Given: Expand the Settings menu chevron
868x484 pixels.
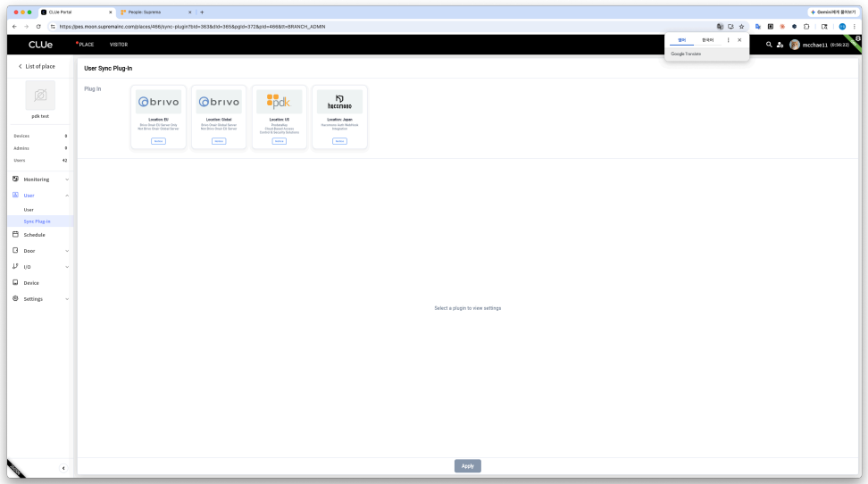Looking at the screenshot, I should 67,299.
